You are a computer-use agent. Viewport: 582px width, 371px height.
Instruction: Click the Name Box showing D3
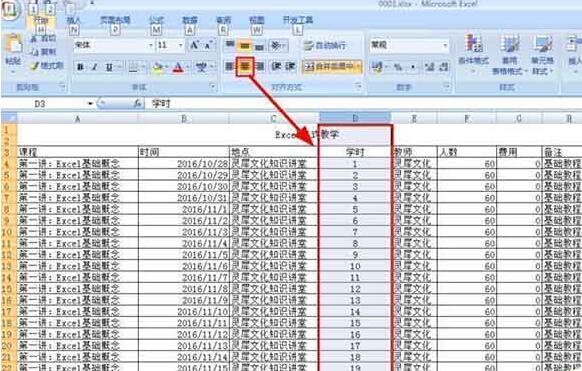coord(46,104)
